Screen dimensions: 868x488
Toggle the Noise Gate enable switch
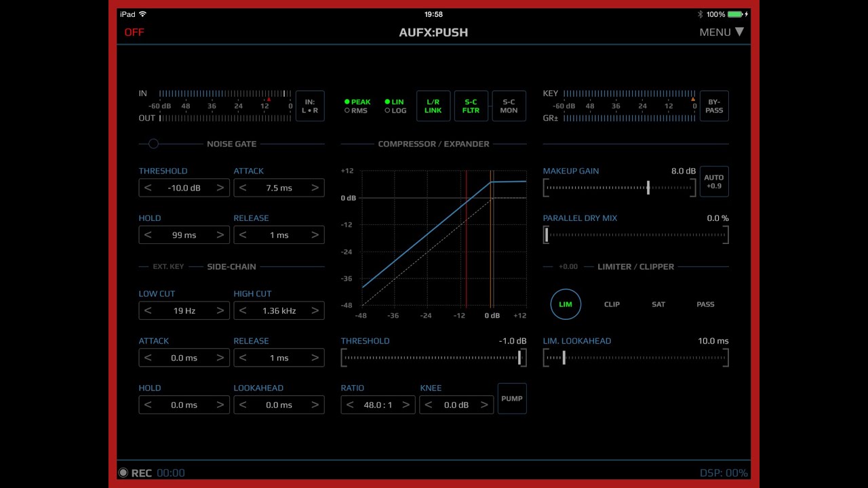point(153,144)
